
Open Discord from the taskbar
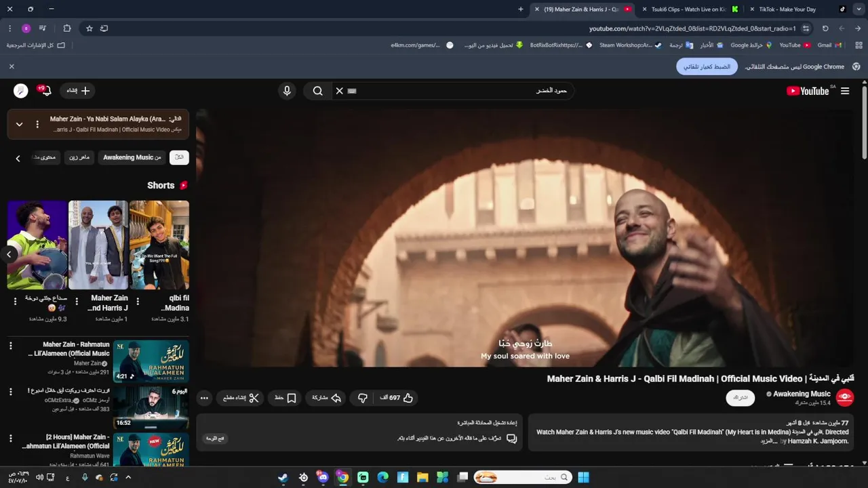pos(323,477)
